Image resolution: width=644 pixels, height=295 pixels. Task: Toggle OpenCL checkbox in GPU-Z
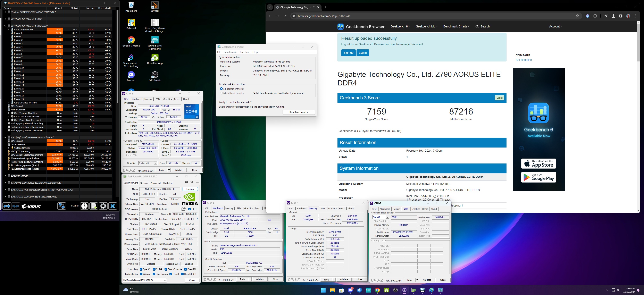tap(141, 269)
